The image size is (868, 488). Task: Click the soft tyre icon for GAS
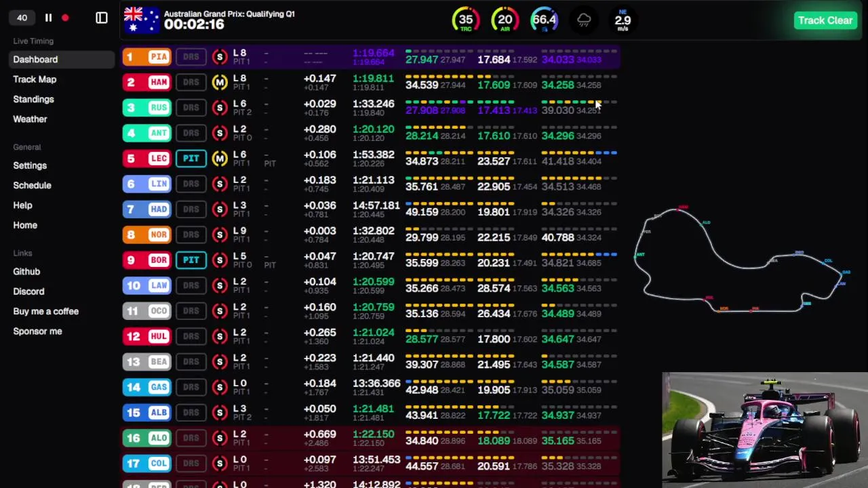(x=219, y=387)
